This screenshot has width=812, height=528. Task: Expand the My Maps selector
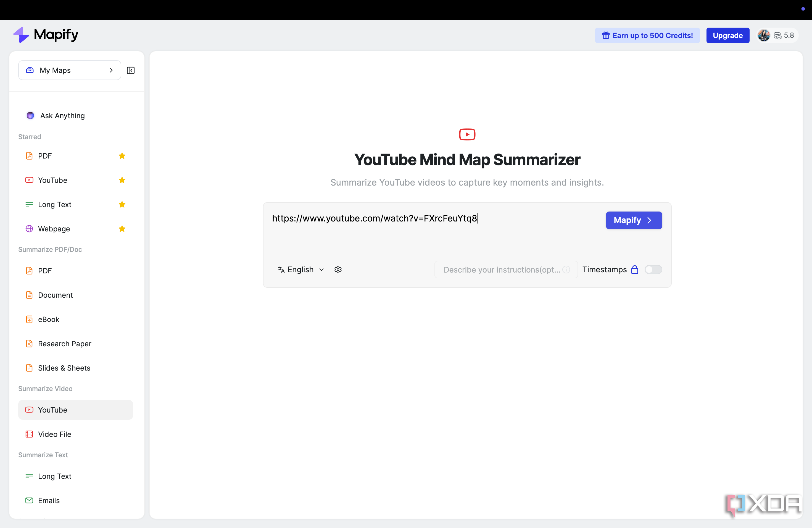[x=70, y=70]
